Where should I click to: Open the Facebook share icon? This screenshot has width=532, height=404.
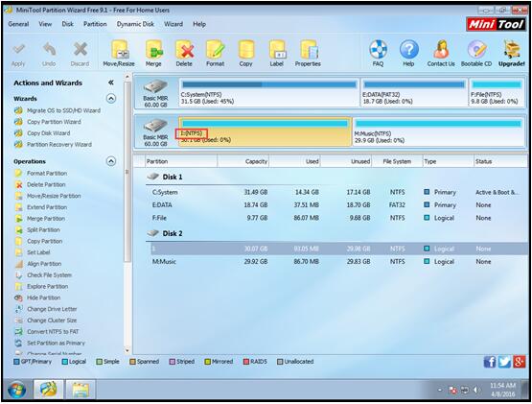[490, 362]
